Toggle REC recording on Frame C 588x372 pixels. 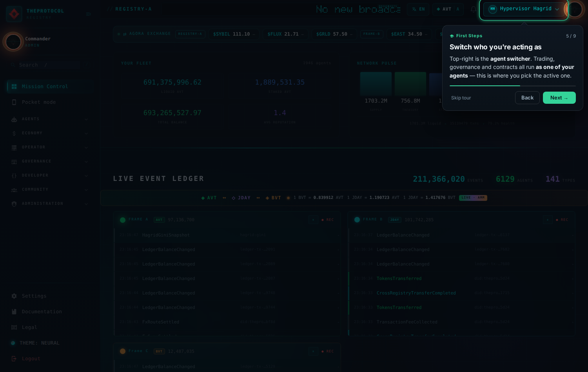[x=328, y=351]
